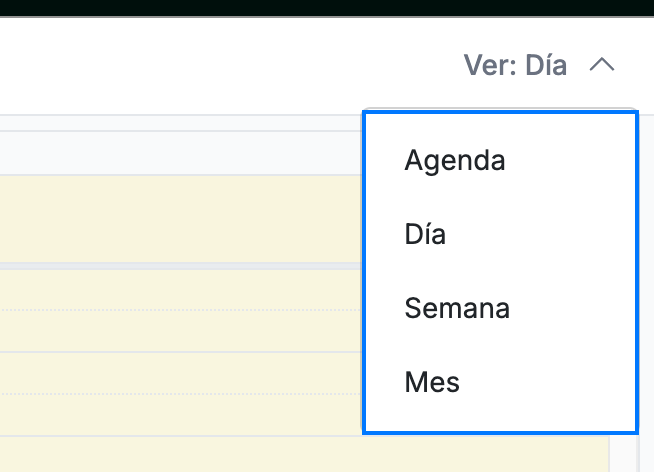Click the yellow slot above the thick divider
The image size is (654, 472).
(x=181, y=219)
